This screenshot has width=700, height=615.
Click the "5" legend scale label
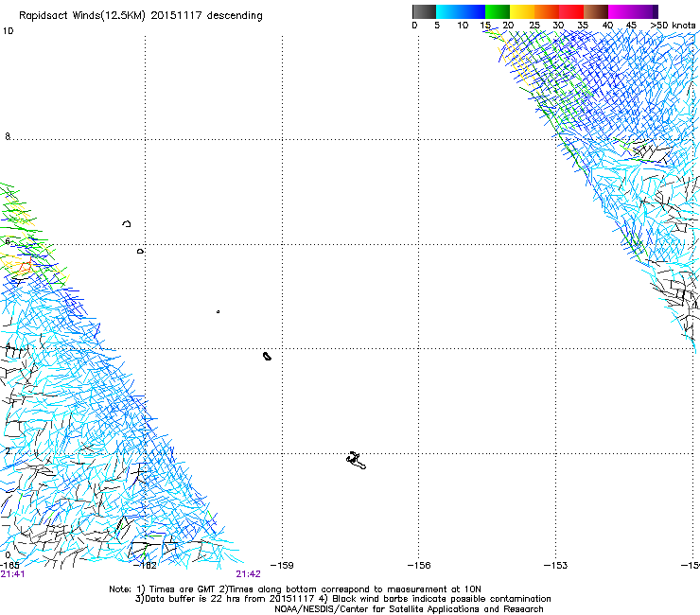pyautogui.click(x=437, y=26)
